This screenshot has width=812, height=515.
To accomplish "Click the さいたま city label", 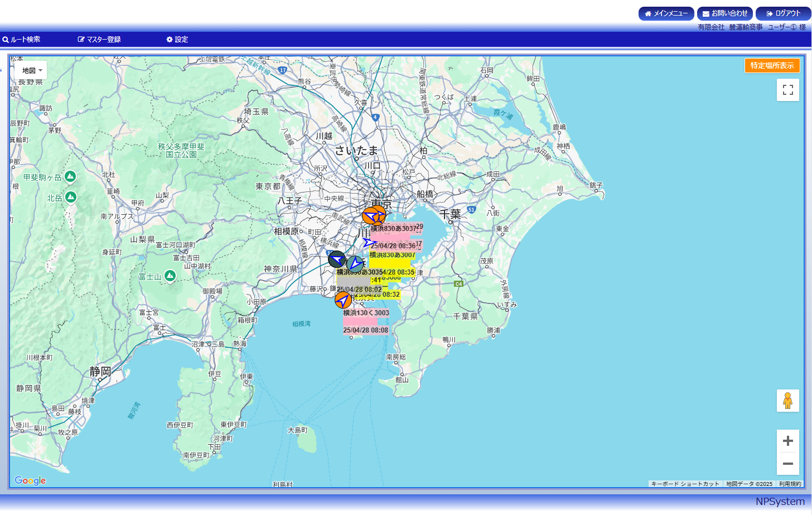I will click(x=356, y=150).
